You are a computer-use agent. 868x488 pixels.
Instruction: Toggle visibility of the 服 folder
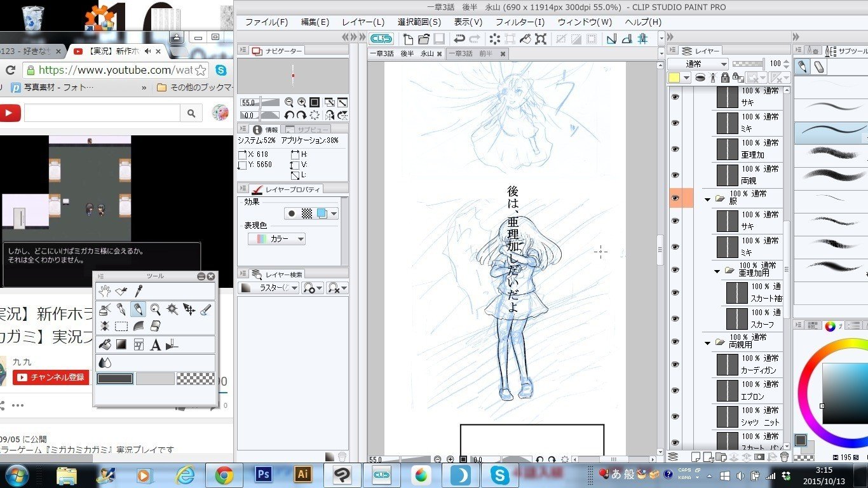[675, 198]
